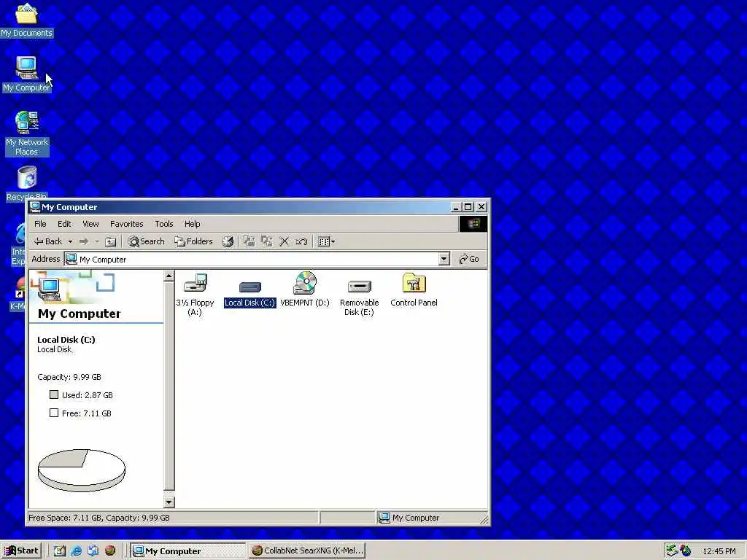This screenshot has height=560, width=747.
Task: Click the colorful tray icon beside the clock
Action: pos(686,551)
